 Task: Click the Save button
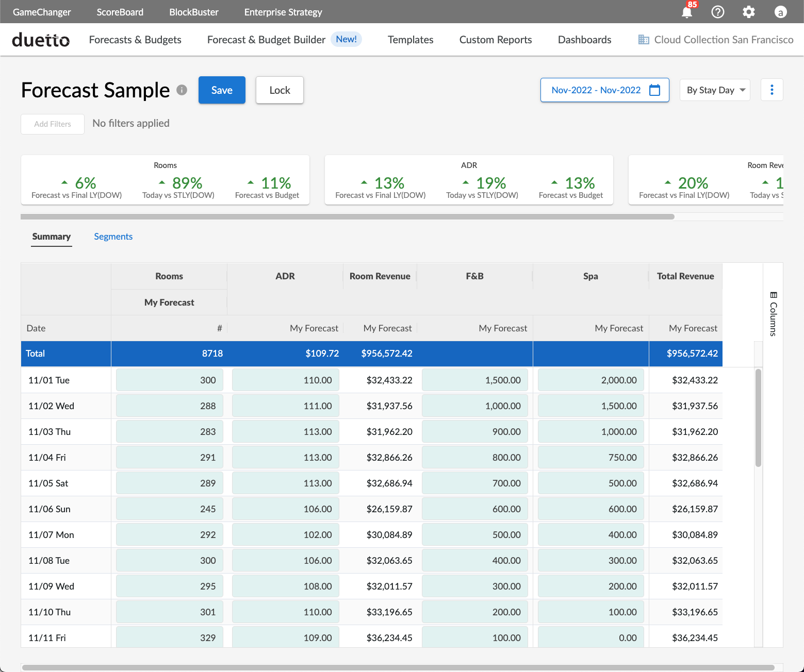click(x=222, y=90)
